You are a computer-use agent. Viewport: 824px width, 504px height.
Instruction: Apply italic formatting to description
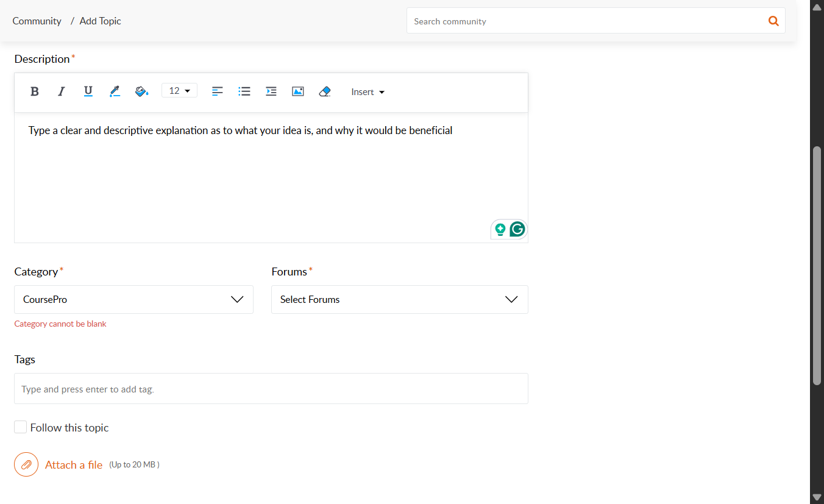61,91
